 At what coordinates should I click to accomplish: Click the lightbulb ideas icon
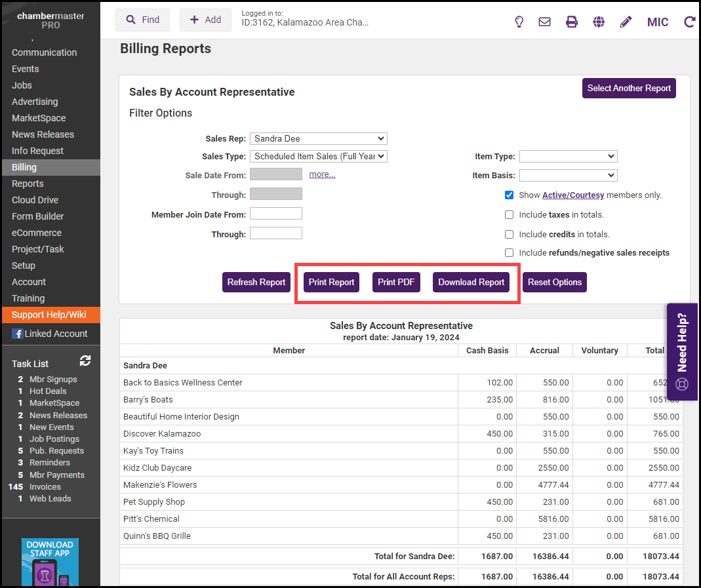point(519,22)
